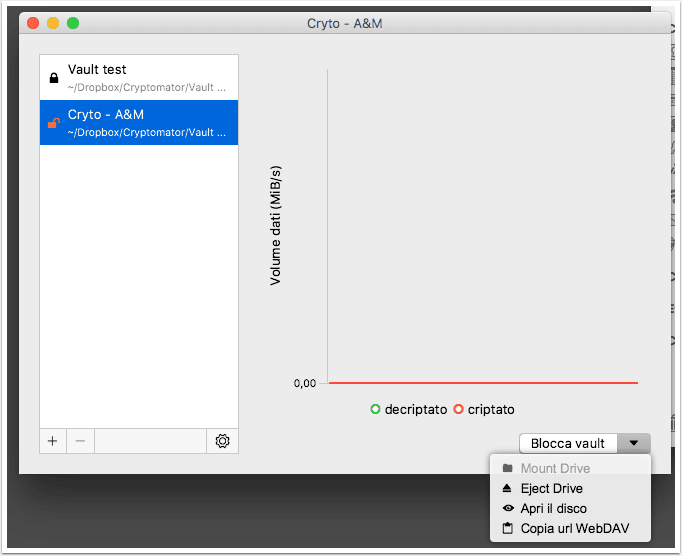This screenshot has height=556, width=682.
Task: Choose Eject Drive from the menu
Action: 570,489
